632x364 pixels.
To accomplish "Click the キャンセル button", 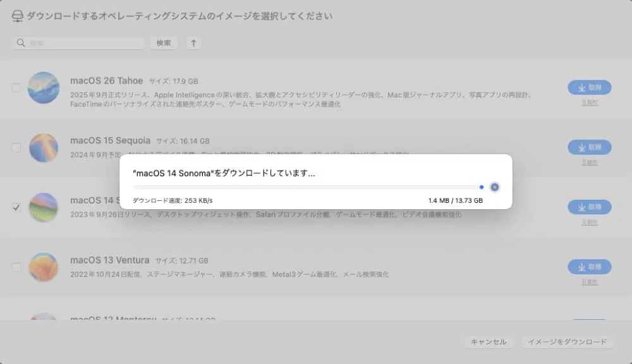I will 489,342.
